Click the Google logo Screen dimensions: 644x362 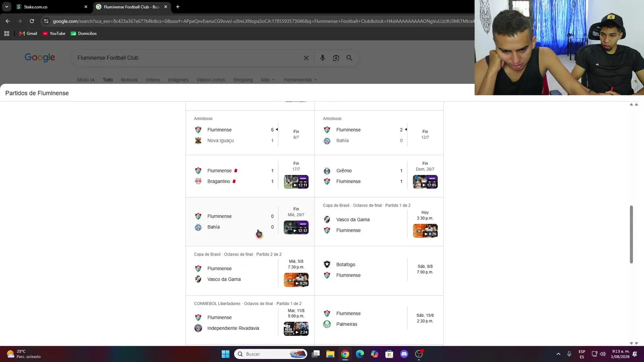pos(40,58)
